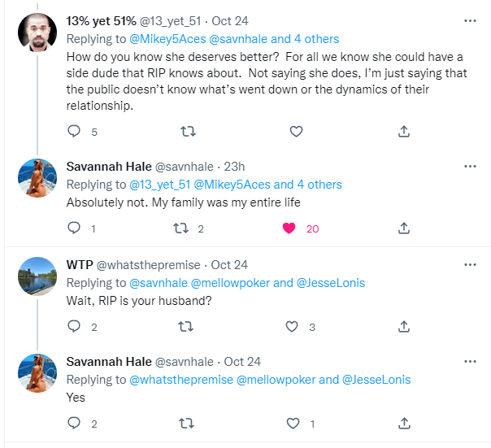Open 13% yet 51%'s profile avatar
Image resolution: width=491 pixels, height=448 pixels.
(37, 33)
